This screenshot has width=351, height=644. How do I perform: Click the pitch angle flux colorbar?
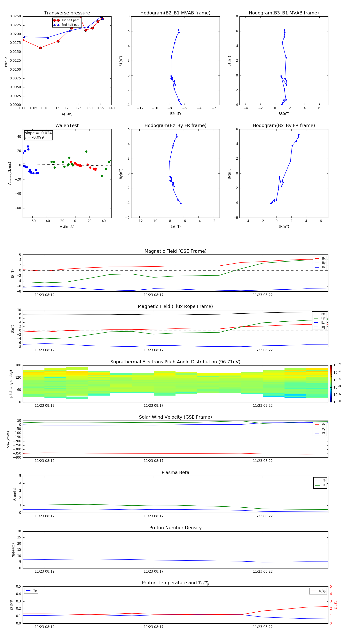(331, 384)
